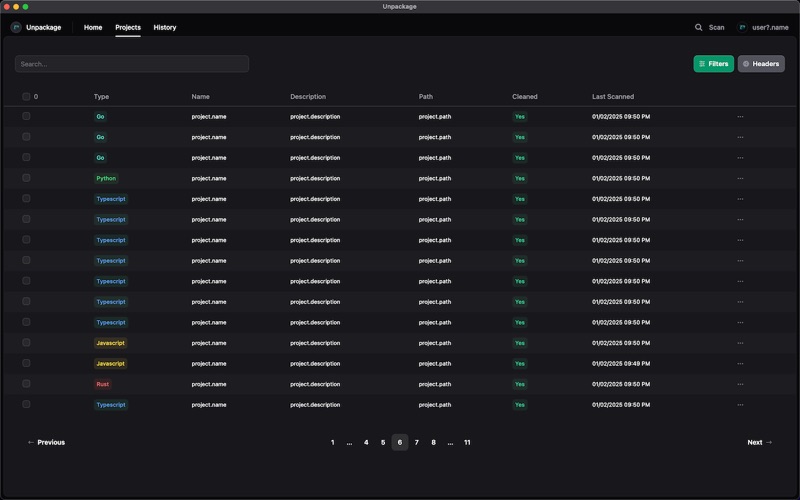Click the Yes badge in Rust row
The width and height of the screenshot is (800, 500).
(x=519, y=384)
